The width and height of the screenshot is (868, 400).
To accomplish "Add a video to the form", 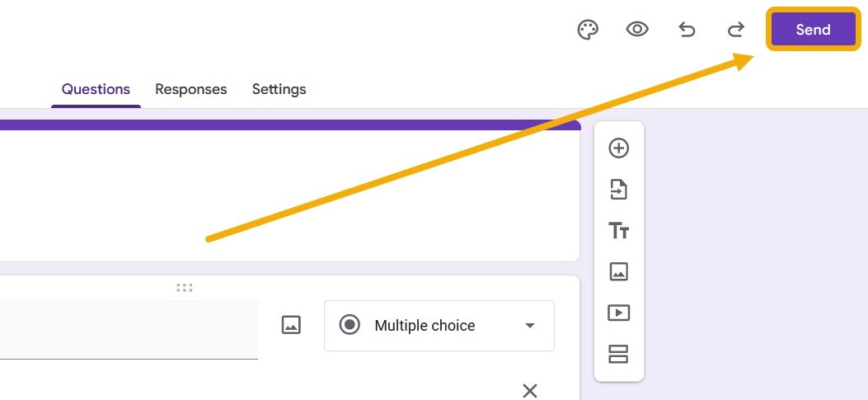I will click(x=618, y=313).
